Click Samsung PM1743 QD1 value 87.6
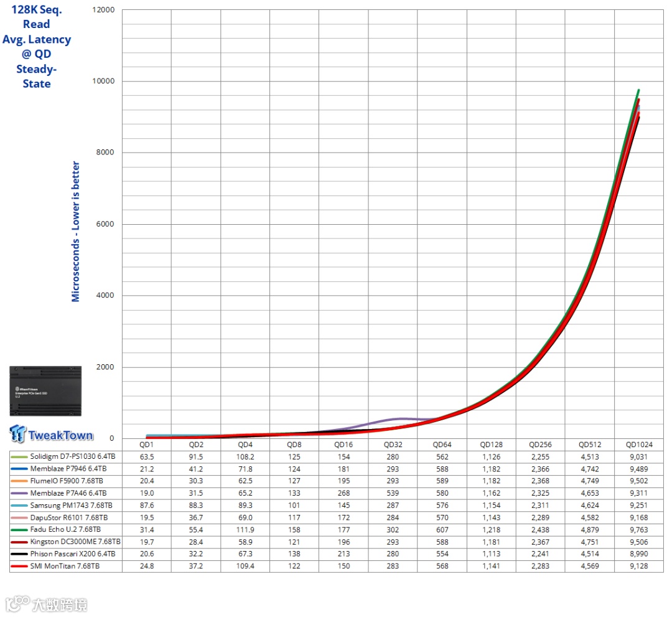The width and height of the screenshot is (672, 617). pyautogui.click(x=147, y=506)
